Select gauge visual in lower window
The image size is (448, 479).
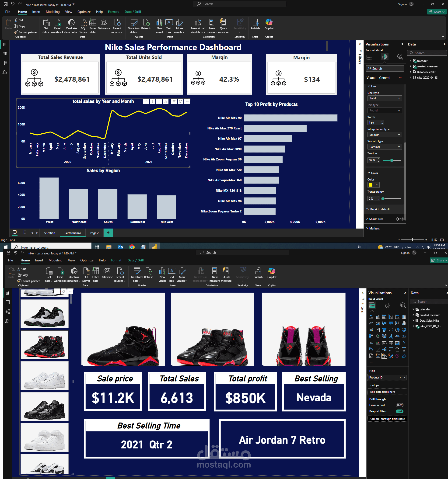(x=397, y=336)
